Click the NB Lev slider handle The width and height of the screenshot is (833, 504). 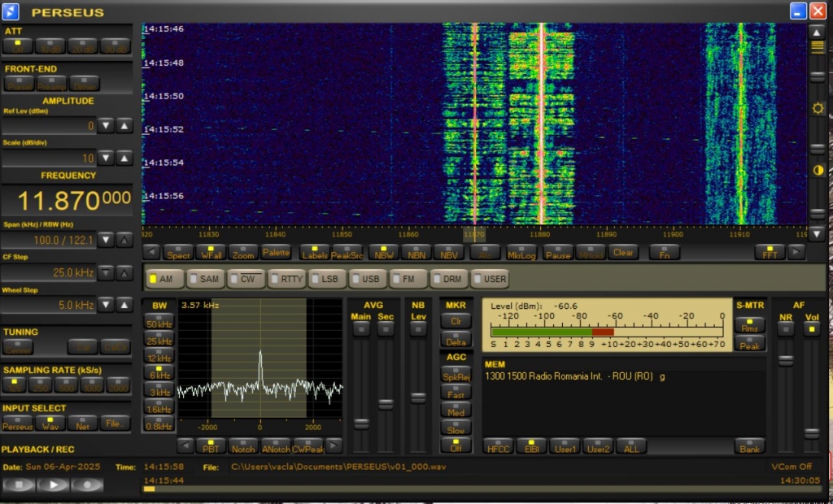(418, 398)
